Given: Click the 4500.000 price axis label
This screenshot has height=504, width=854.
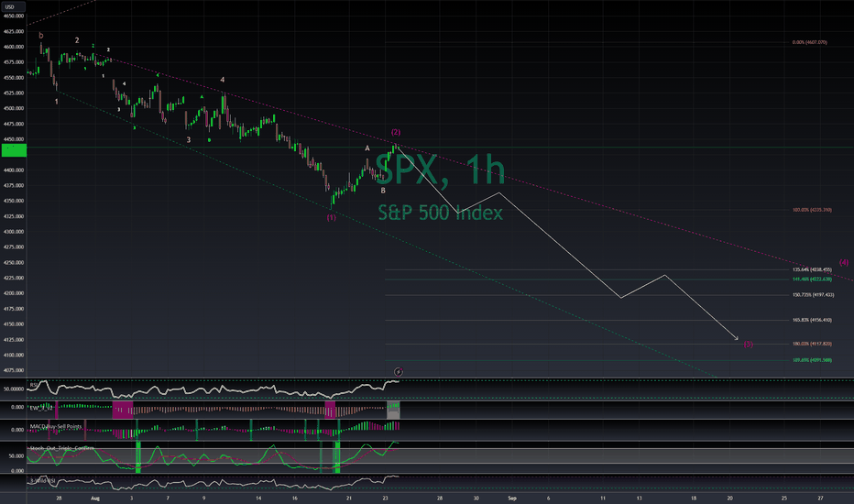Looking at the screenshot, I should click(13, 108).
